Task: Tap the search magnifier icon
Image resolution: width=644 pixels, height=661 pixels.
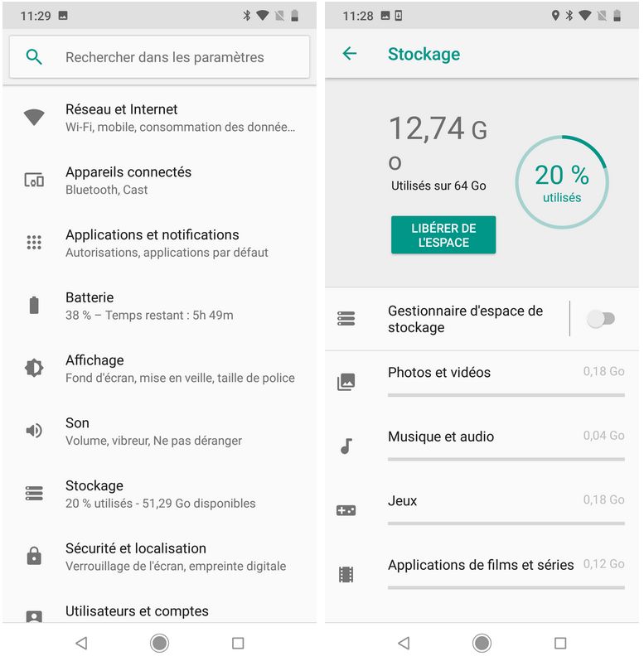Action: pos(34,57)
